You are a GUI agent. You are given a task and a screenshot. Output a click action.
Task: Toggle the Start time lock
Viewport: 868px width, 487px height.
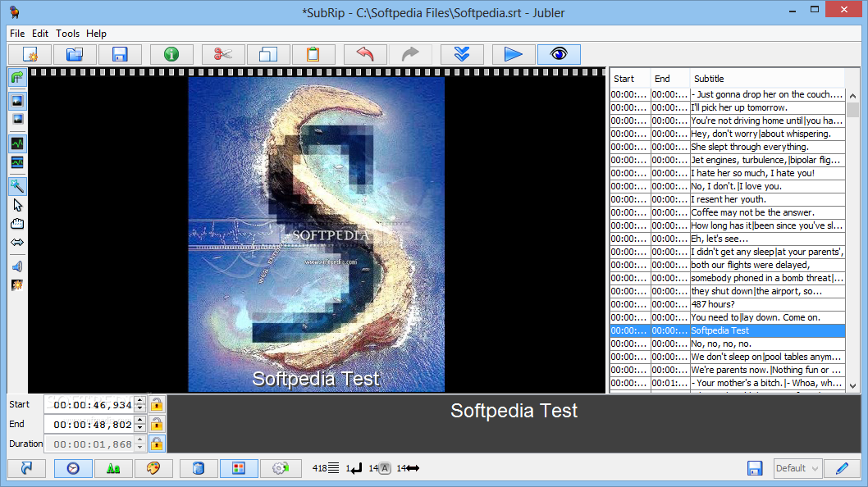pyautogui.click(x=157, y=404)
